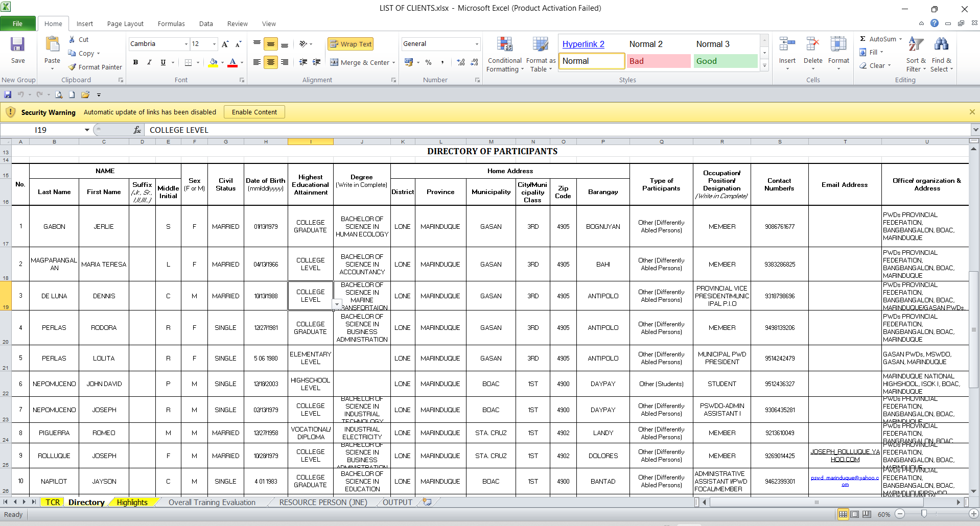Open the Name Box dropdown arrow
Screen dimensions: 980x526
[x=87, y=130]
